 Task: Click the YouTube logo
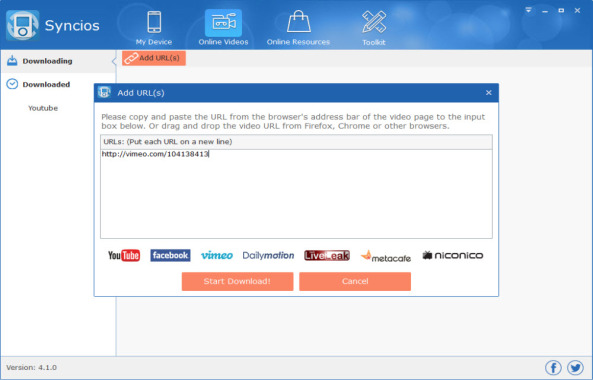click(x=124, y=256)
